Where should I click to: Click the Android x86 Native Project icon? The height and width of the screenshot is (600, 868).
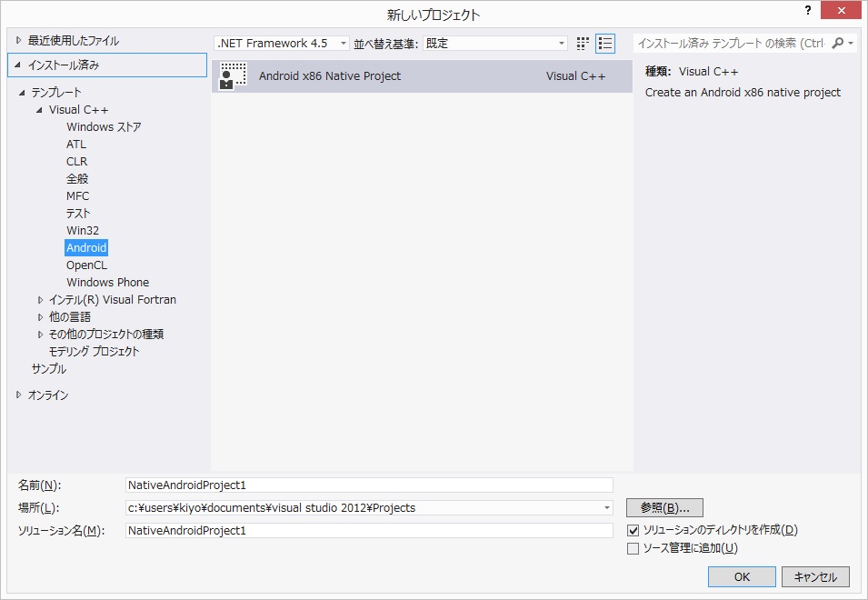234,76
